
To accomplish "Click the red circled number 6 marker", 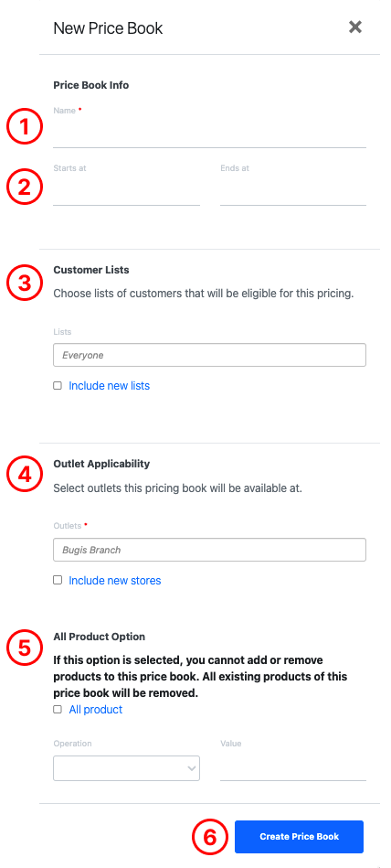I will click(x=210, y=838).
